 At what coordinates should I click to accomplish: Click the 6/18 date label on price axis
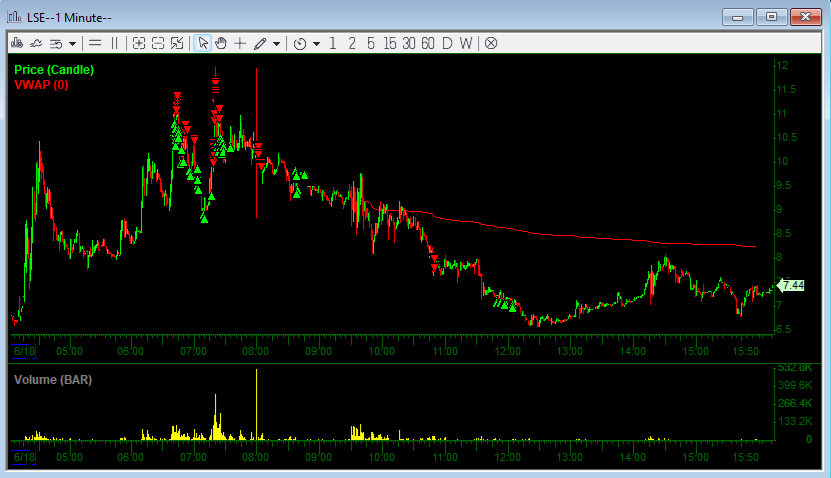[24, 351]
